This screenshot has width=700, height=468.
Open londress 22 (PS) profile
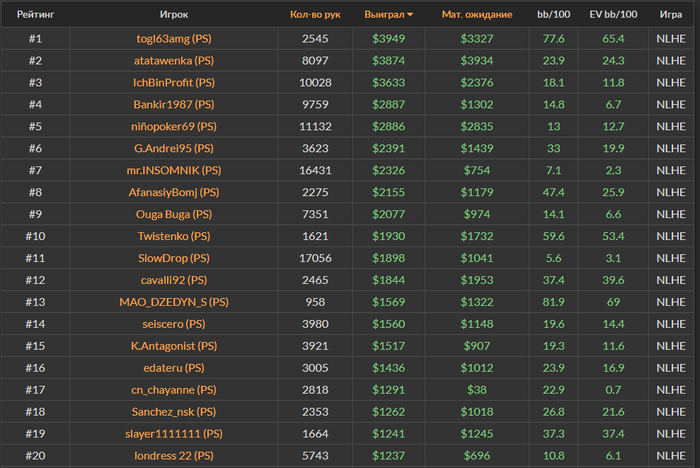174,455
